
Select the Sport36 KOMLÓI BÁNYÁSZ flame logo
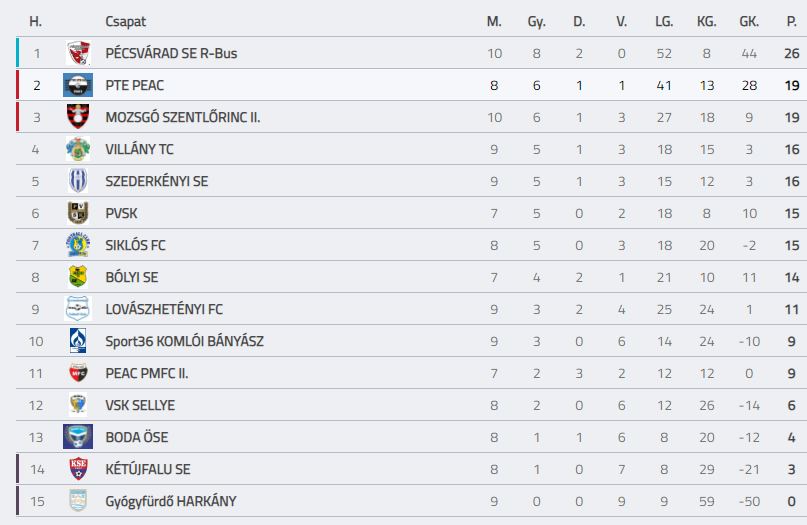point(78,341)
